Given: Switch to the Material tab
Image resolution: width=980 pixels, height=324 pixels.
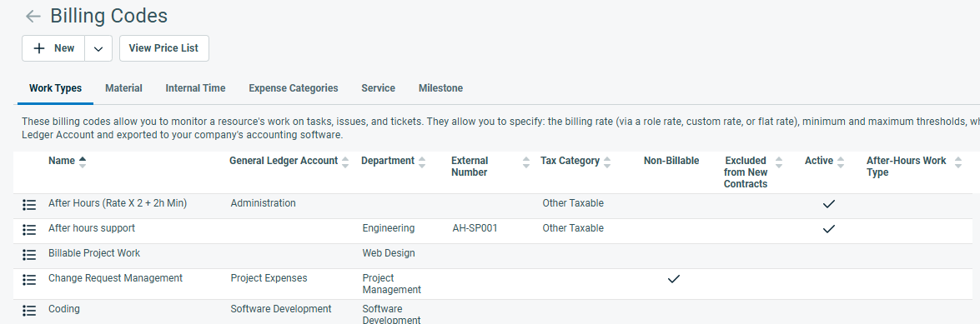Looking at the screenshot, I should [x=123, y=88].
